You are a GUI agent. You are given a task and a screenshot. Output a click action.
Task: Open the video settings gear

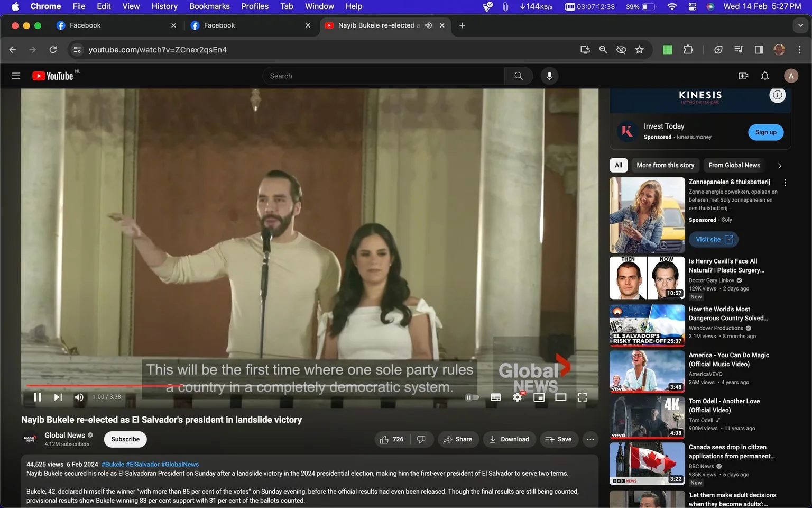point(518,397)
